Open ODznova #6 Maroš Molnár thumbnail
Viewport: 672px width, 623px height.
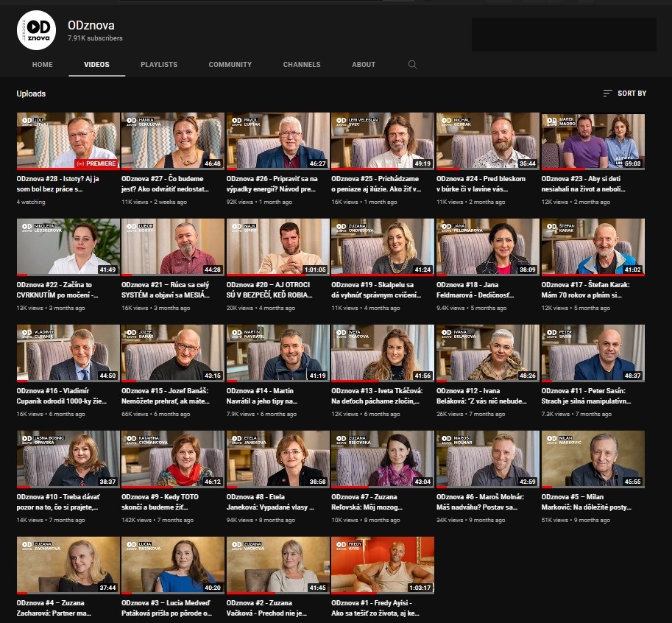coord(488,460)
